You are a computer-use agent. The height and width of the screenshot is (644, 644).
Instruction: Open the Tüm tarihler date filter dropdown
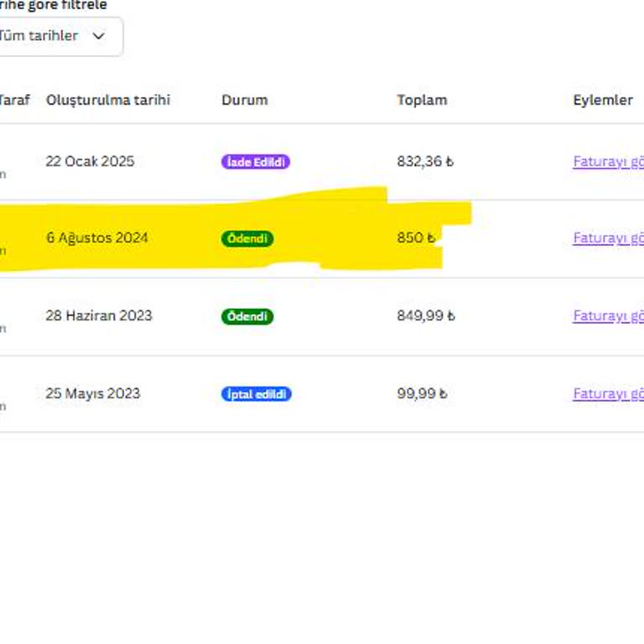pyautogui.click(x=60, y=36)
